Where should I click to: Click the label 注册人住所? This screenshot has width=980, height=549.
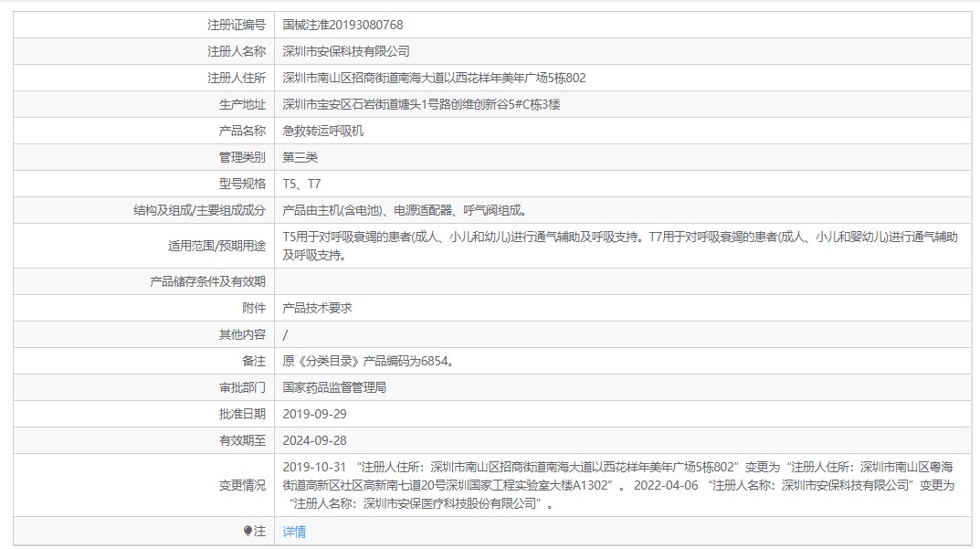(237, 79)
